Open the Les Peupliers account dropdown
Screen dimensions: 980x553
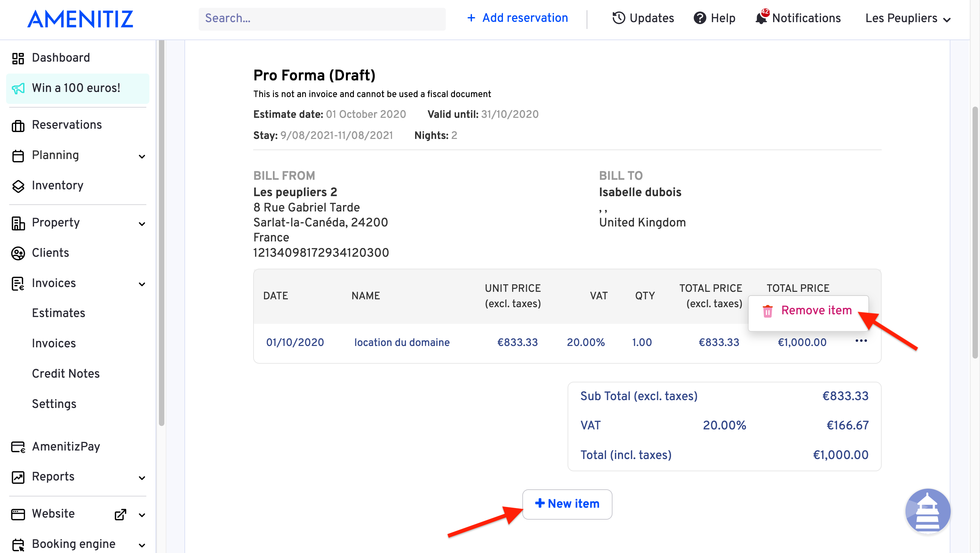[x=908, y=18]
